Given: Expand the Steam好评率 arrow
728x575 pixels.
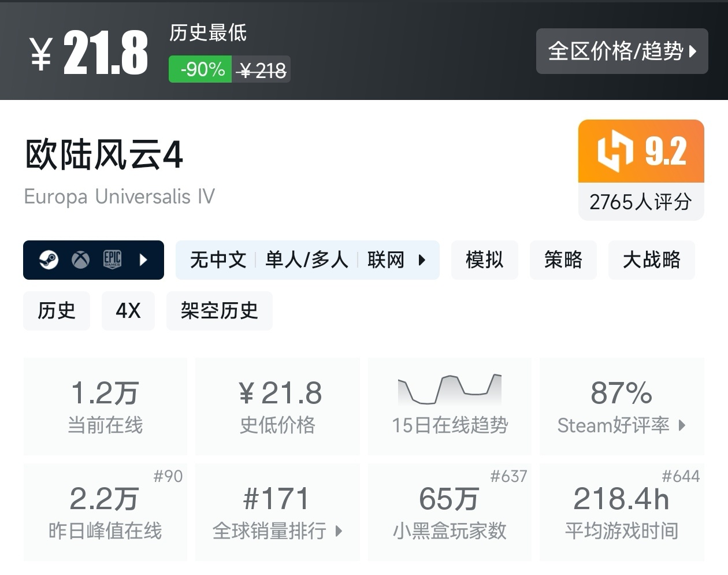Looking at the screenshot, I should tap(682, 426).
